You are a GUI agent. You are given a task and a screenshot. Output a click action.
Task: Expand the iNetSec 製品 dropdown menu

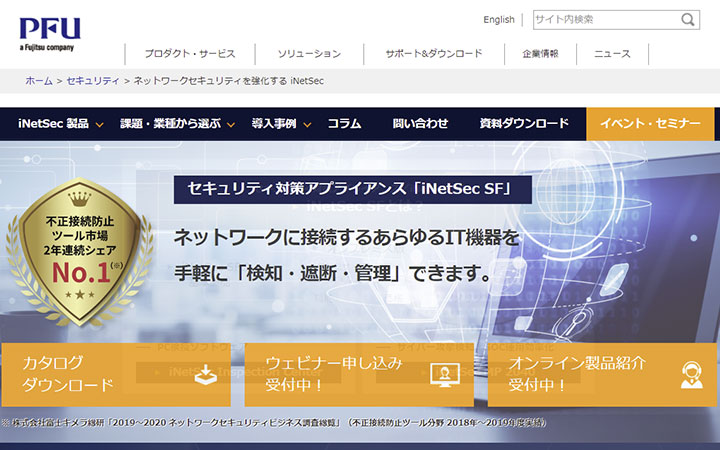point(60,124)
